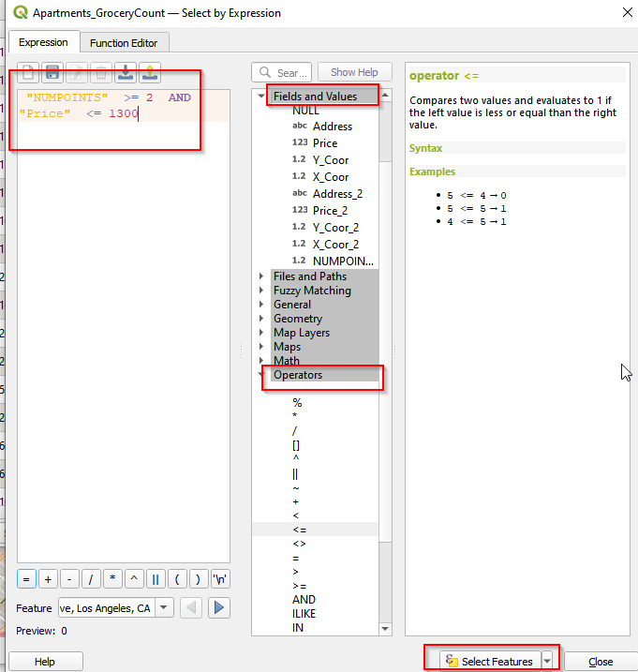Insert the open parenthesis button
This screenshot has height=672, width=638.
coord(177,579)
